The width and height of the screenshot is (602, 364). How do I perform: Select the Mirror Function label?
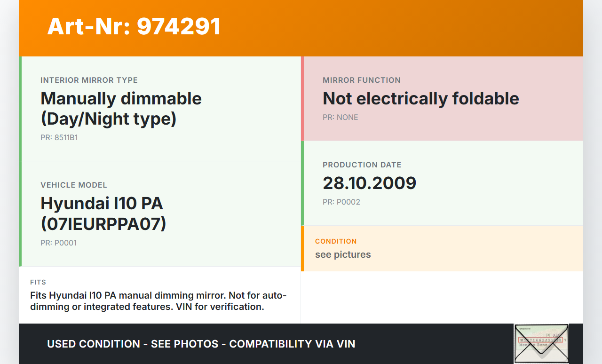[361, 80]
